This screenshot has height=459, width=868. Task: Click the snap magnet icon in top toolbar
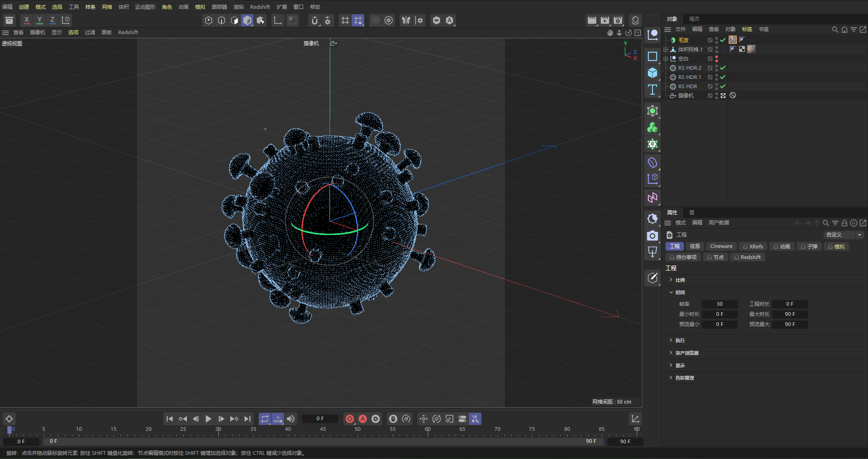point(315,20)
